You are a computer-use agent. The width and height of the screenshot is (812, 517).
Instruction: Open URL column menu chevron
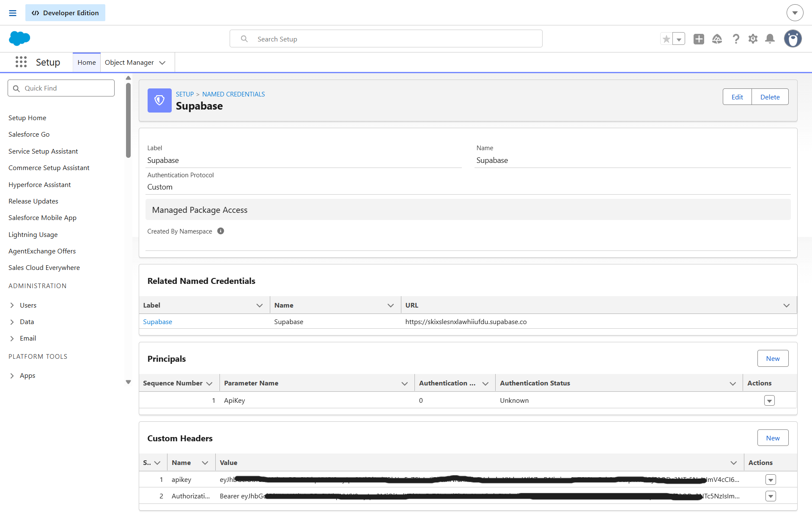pos(787,305)
